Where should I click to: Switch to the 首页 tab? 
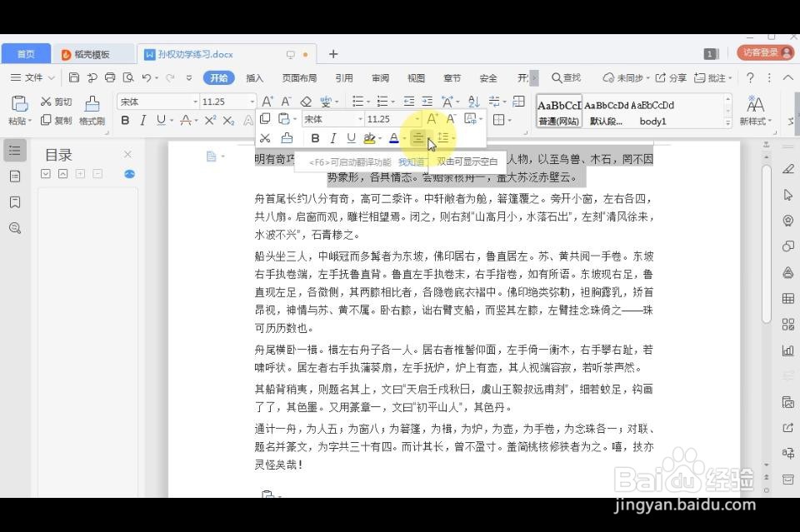[x=27, y=52]
